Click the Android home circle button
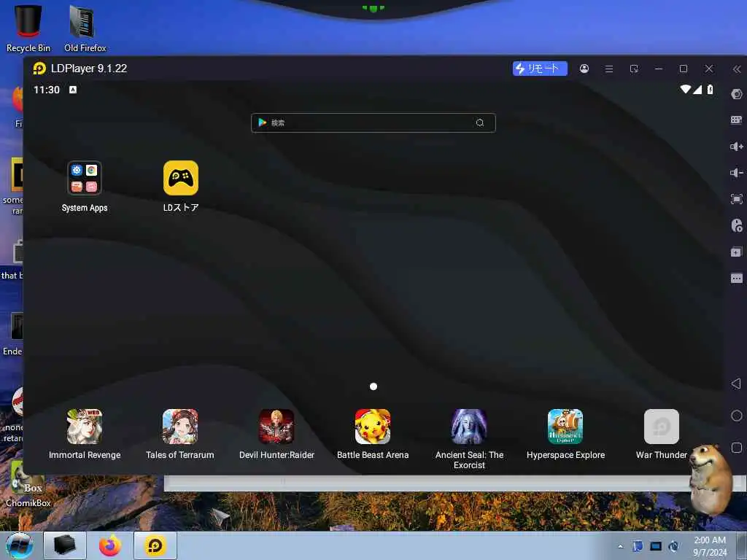The image size is (747, 560). 737,416
